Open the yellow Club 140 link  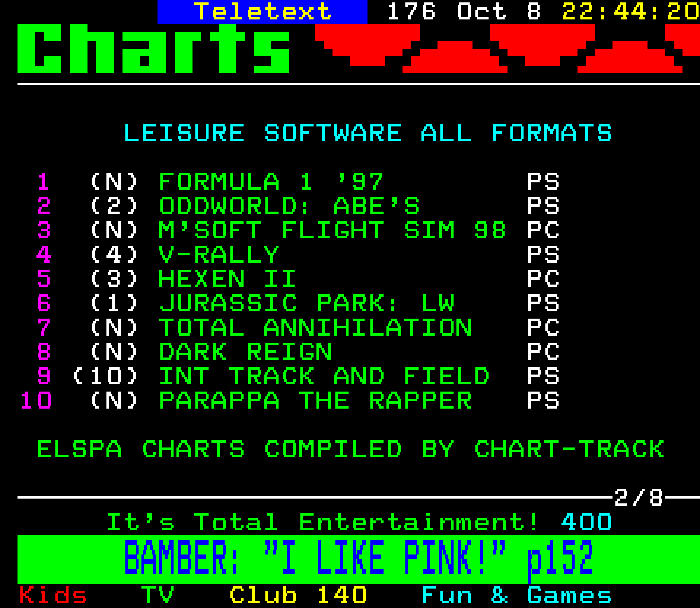[298, 595]
